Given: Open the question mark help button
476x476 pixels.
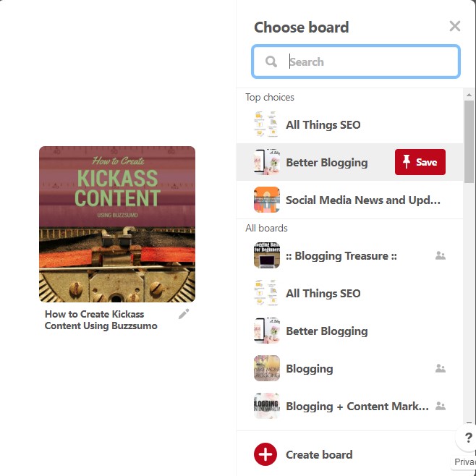Looking at the screenshot, I should 468,438.
